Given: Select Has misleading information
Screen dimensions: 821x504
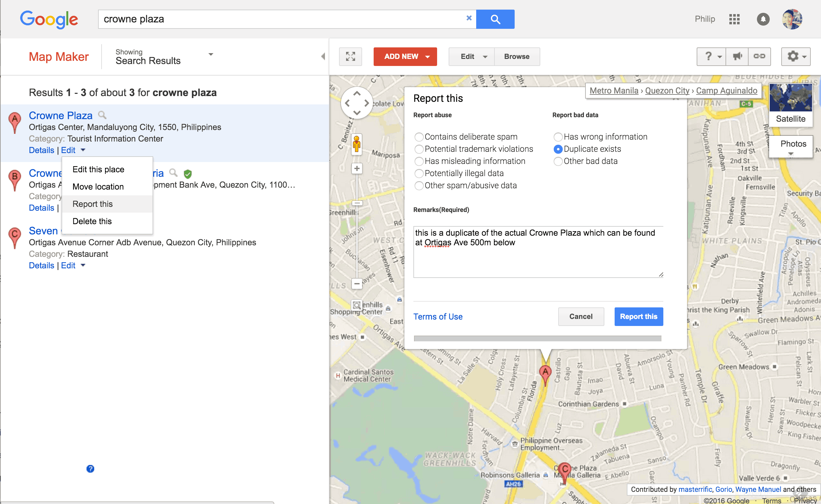Looking at the screenshot, I should click(419, 161).
